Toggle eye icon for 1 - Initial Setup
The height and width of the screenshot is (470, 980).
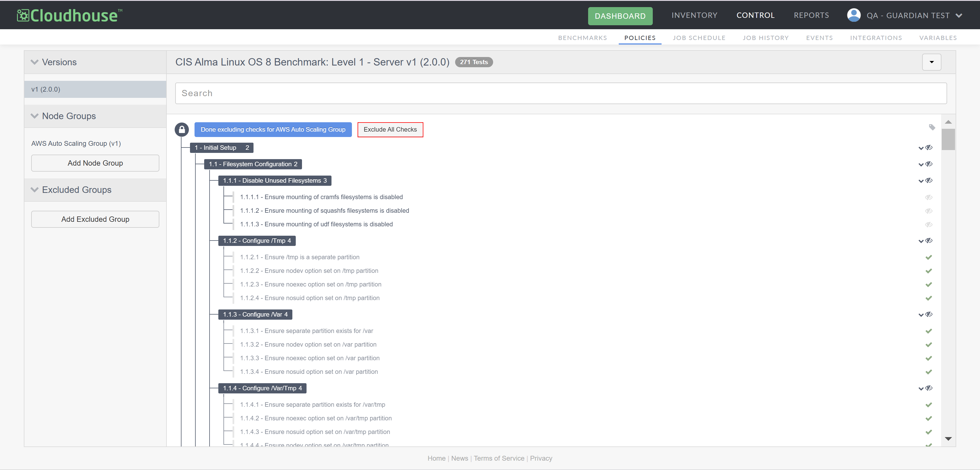tap(929, 148)
